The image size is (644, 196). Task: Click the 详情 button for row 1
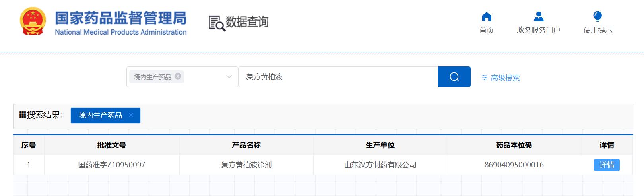point(606,165)
